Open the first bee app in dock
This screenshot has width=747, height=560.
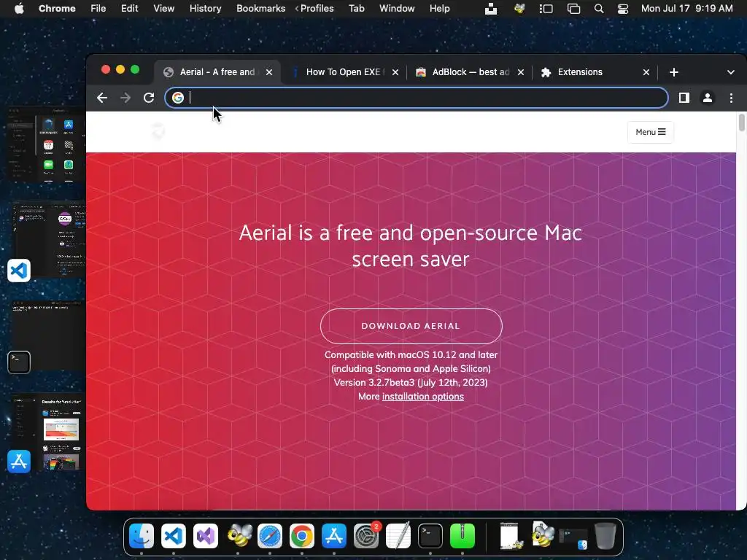point(239,536)
